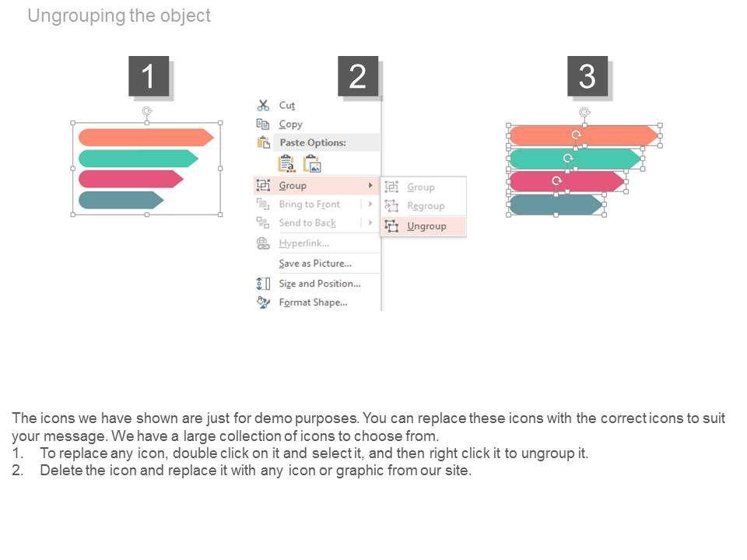Select the teal-gray arrow in ungrouped shapes

(x=554, y=205)
